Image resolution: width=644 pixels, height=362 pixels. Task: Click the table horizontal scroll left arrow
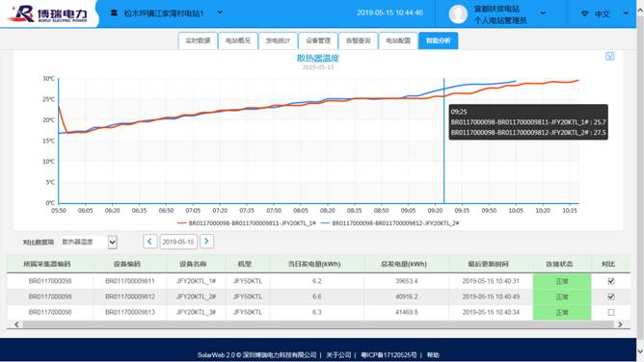[x=16, y=324]
